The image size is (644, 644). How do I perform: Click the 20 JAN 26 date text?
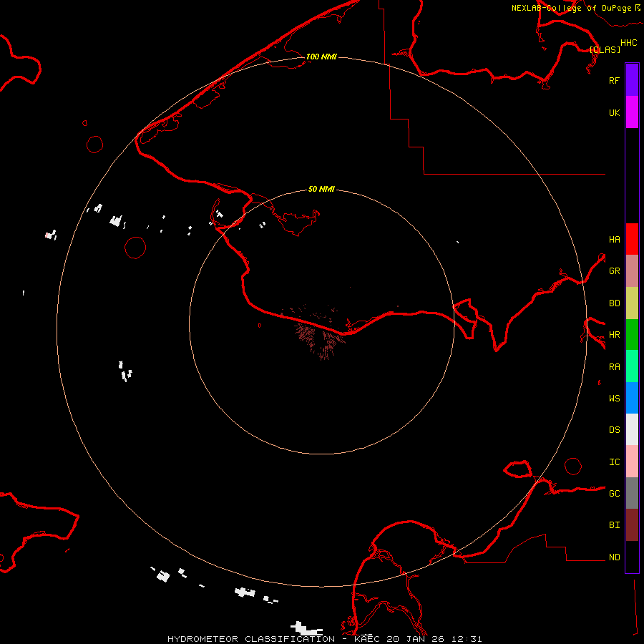click(415, 639)
